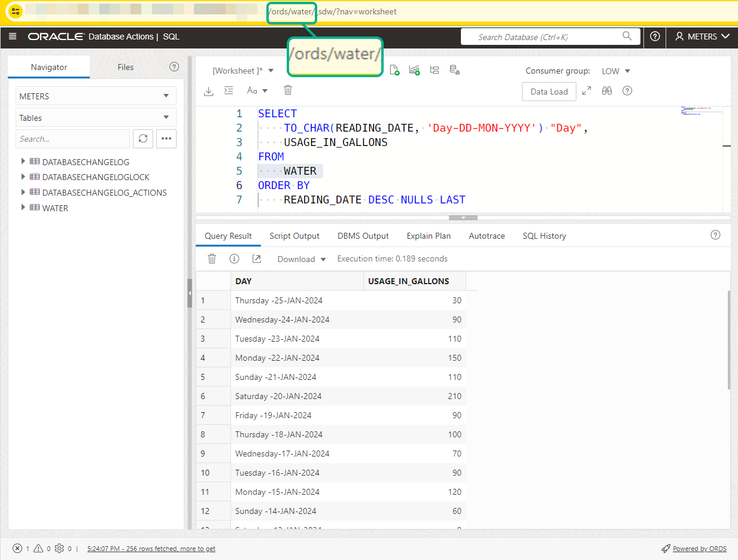This screenshot has height=560, width=738.
Task: Click the results grid vertical scrollbar
Action: pyautogui.click(x=728, y=340)
